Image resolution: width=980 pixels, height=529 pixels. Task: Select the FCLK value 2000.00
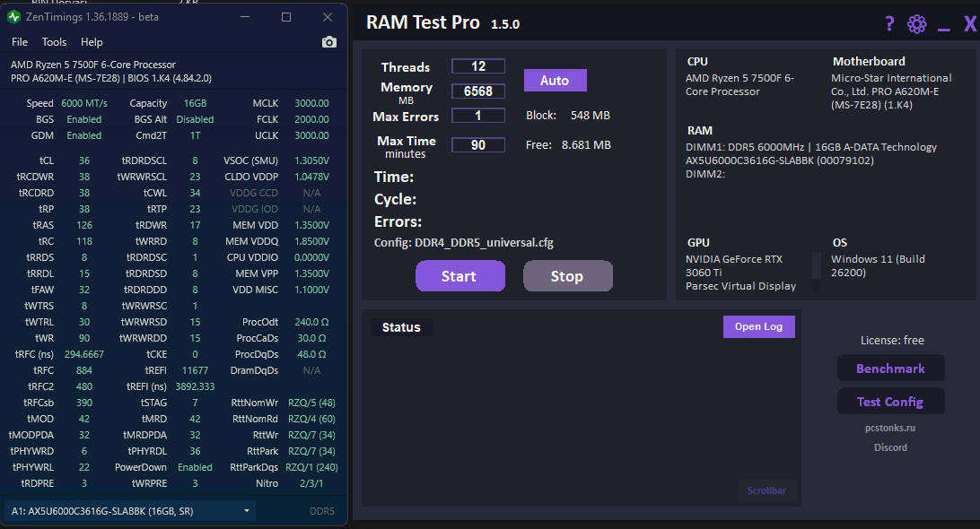click(x=312, y=119)
